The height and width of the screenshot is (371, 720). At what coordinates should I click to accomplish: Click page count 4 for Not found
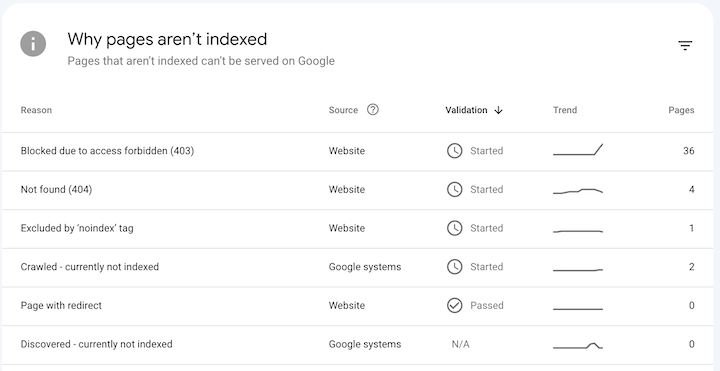[692, 189]
